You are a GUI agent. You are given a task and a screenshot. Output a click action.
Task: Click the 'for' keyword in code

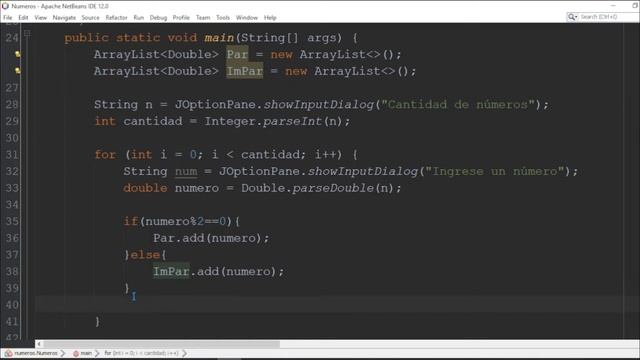tap(105, 155)
